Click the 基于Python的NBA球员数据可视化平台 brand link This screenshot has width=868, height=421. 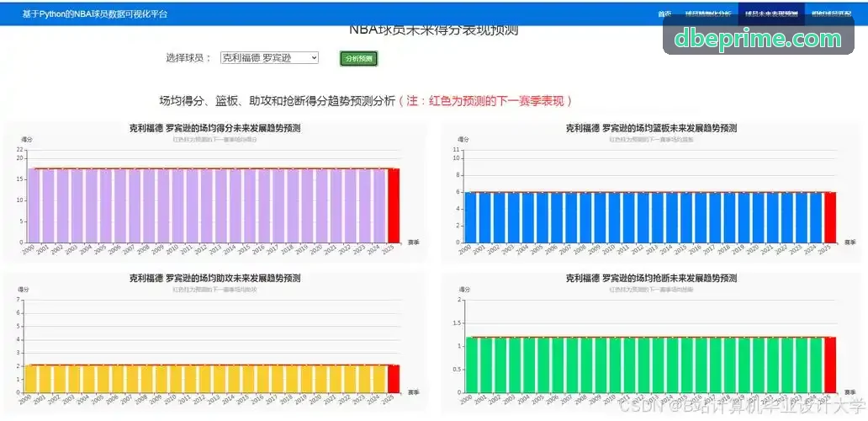[x=95, y=13]
